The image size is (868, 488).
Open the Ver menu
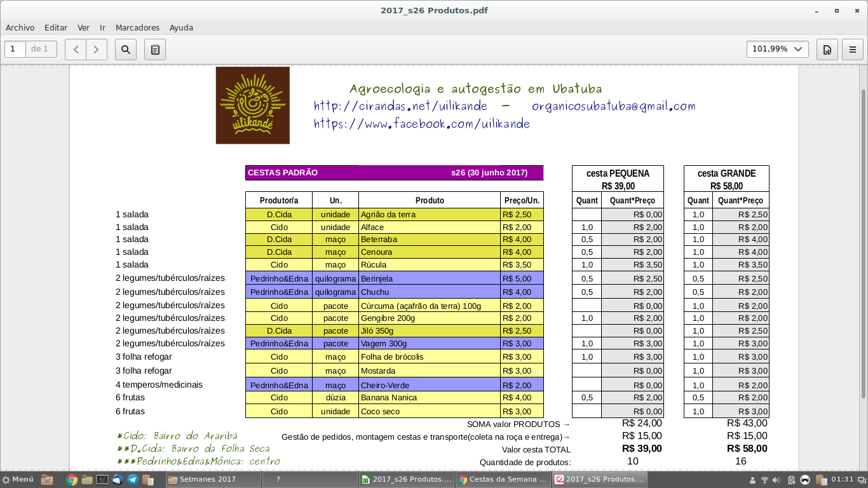tap(83, 28)
